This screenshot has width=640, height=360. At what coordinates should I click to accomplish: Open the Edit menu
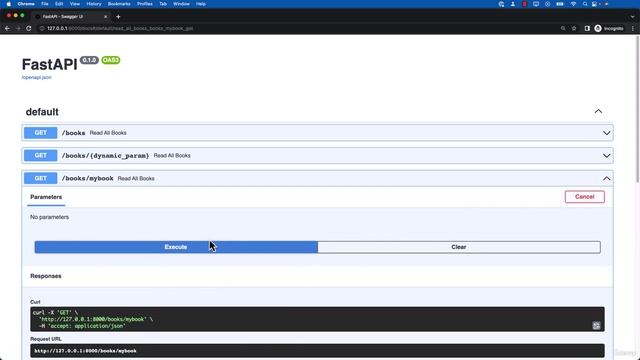(x=59, y=4)
